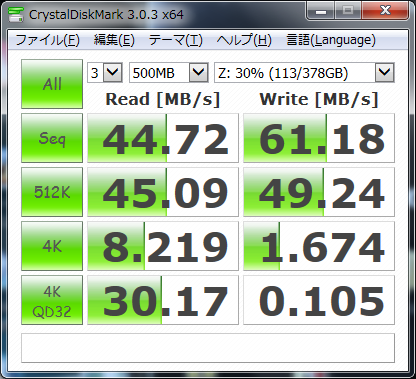Open the テーマ(T) menu
The width and height of the screenshot is (416, 379).
point(175,40)
